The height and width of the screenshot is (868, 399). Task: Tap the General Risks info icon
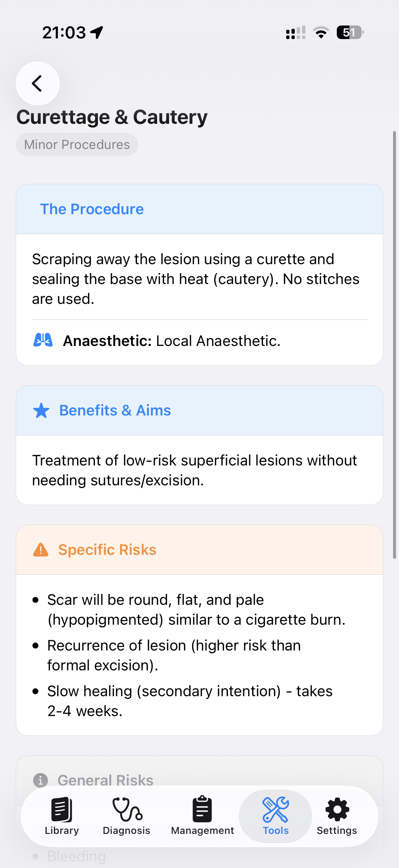pos(40,780)
